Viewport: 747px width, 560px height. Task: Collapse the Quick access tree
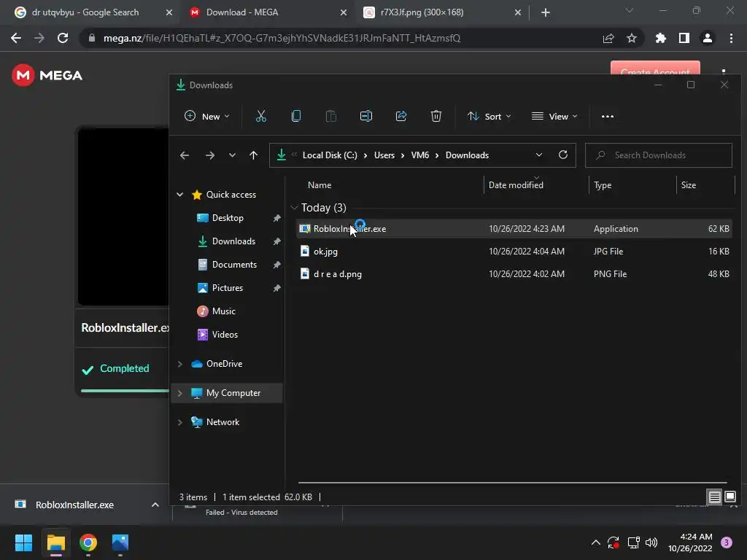179,194
